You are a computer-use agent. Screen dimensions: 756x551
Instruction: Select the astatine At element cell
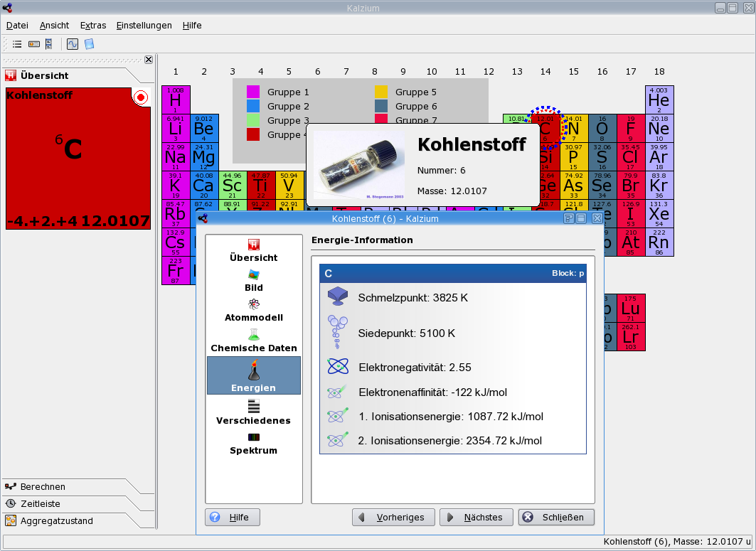631,242
